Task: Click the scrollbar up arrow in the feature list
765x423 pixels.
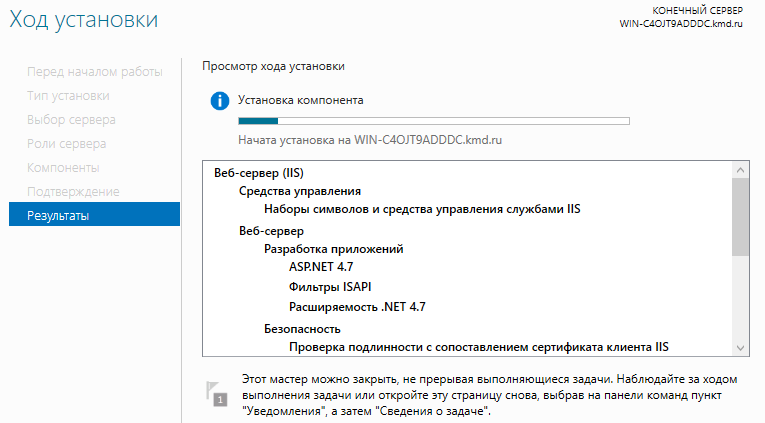Action: click(x=740, y=170)
